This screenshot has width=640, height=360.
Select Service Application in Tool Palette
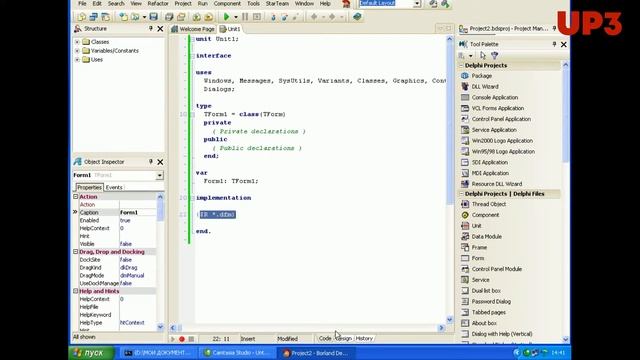494,130
